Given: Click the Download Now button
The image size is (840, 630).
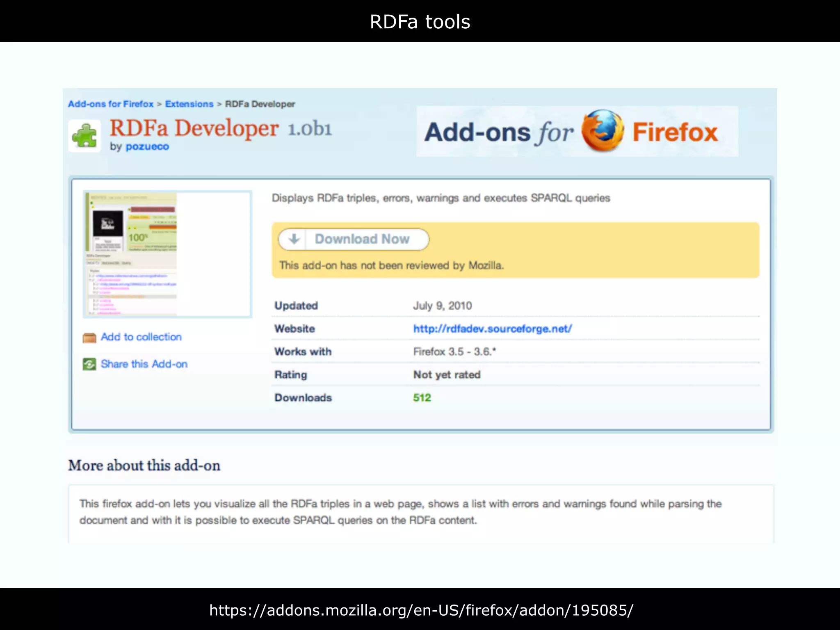Looking at the screenshot, I should [x=354, y=239].
